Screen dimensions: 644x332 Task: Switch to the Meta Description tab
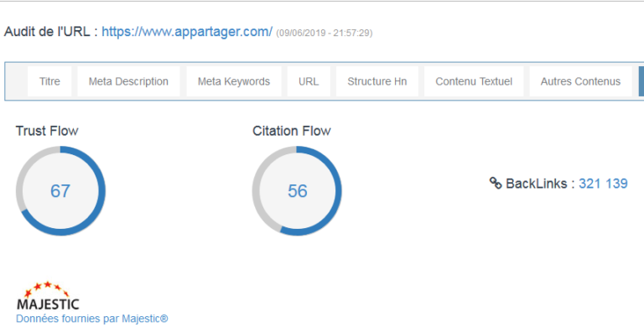click(128, 81)
